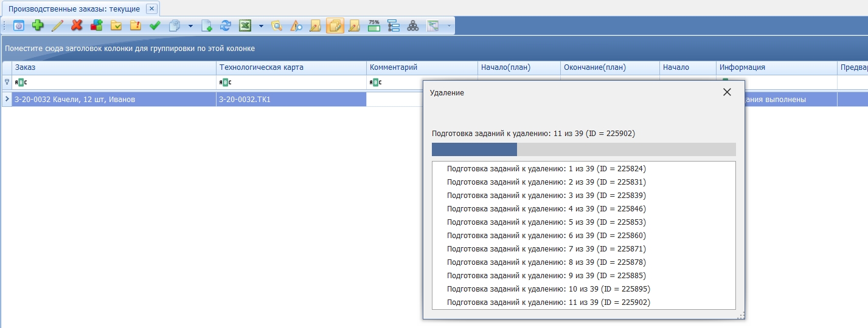Click the hierarchy nodes icon
868x328 pixels.
point(413,26)
